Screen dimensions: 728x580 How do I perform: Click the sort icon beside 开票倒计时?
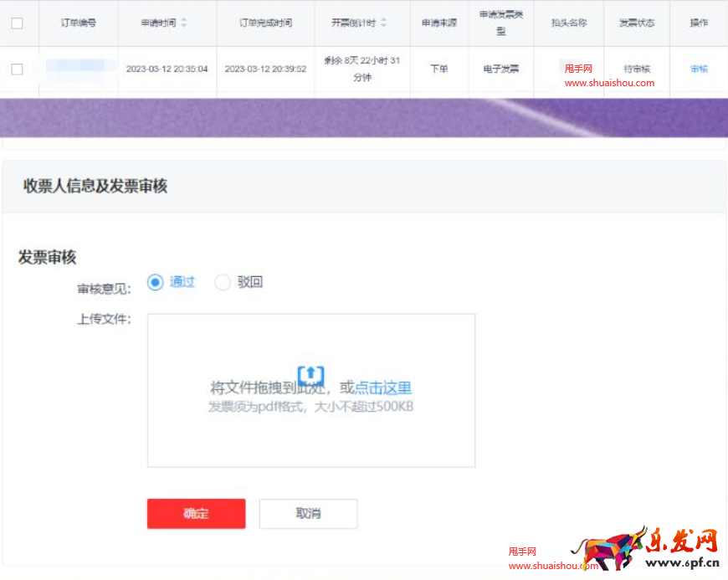[384, 23]
